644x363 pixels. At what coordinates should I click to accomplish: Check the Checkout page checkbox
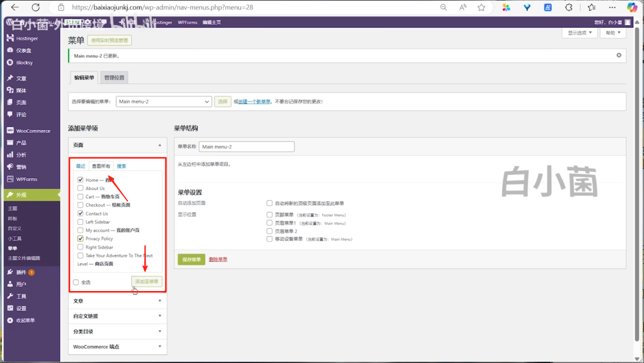(81, 205)
